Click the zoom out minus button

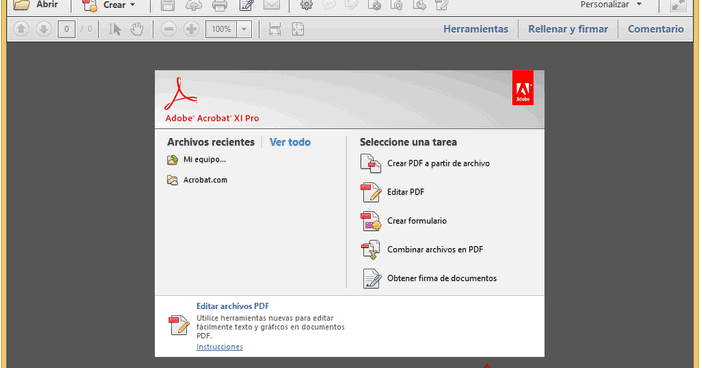[x=168, y=29]
